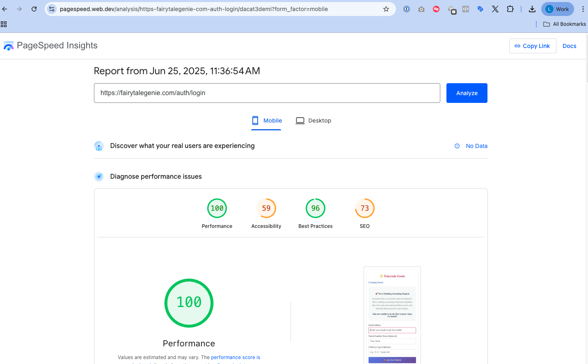Click the No Data label
Viewport: 588px width, 364px height.
[x=477, y=146]
